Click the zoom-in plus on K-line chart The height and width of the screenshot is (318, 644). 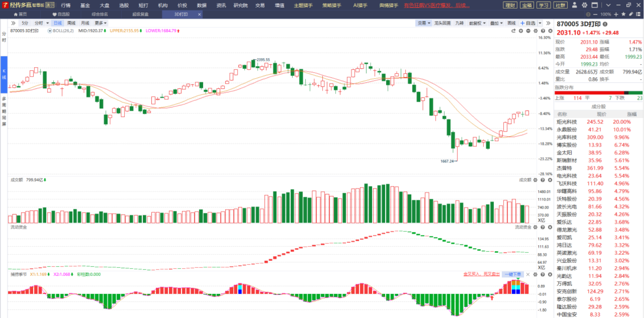point(521,31)
